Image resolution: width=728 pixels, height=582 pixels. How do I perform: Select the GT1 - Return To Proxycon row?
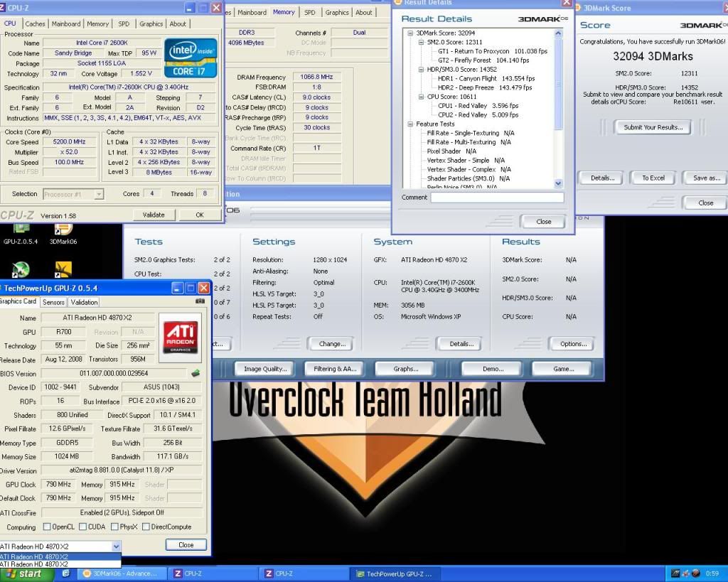(x=493, y=51)
